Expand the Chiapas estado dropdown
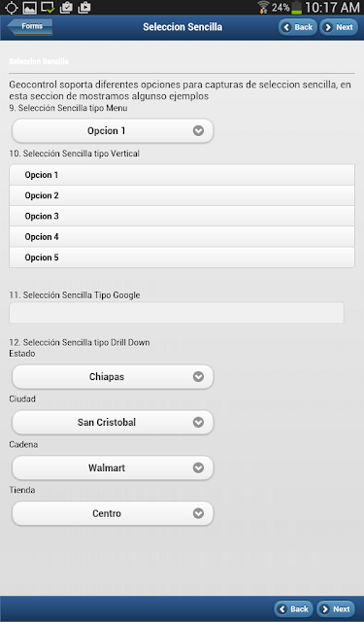The width and height of the screenshot is (364, 622). point(113,377)
